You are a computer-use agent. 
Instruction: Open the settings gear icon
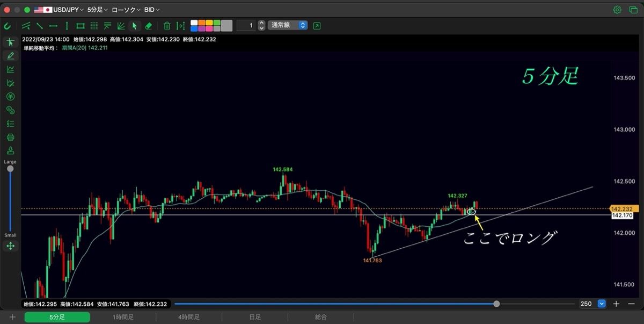[617, 10]
